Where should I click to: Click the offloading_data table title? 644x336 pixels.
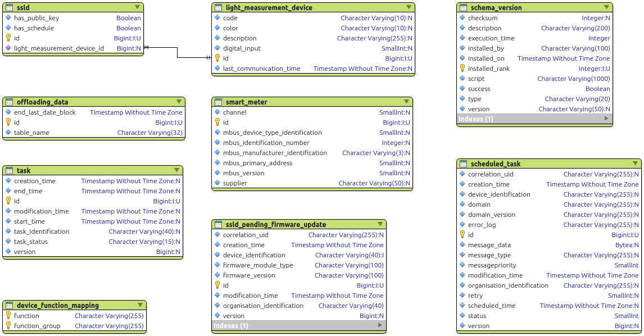42,102
